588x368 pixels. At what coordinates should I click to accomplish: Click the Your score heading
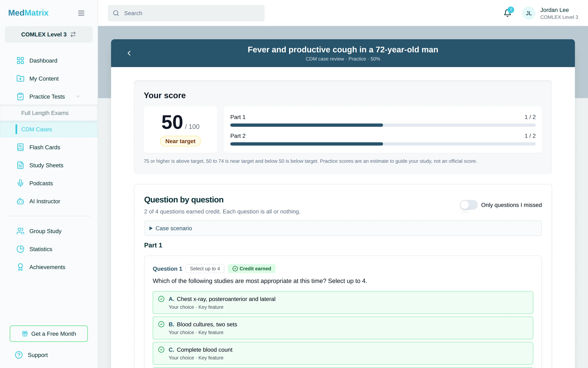pyautogui.click(x=165, y=95)
